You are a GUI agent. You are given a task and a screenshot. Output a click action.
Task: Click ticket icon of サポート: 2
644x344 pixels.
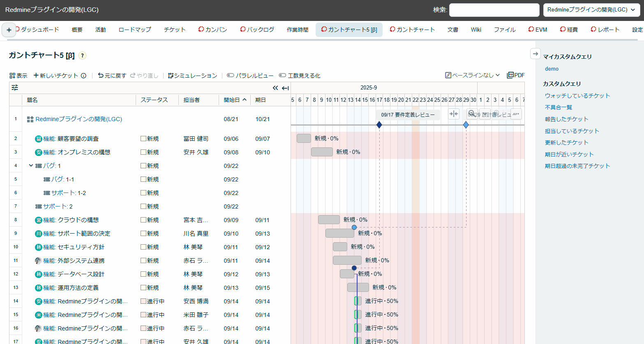(39, 206)
